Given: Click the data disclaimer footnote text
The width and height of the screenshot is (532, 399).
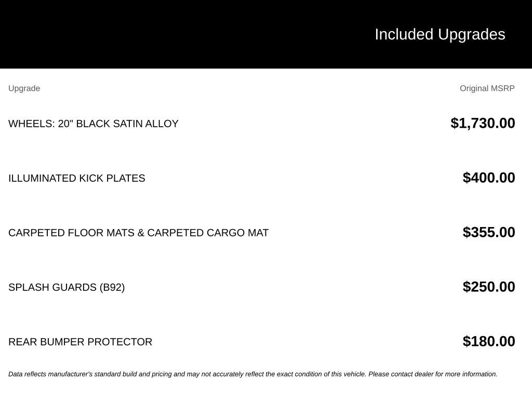Looking at the screenshot, I should point(253,374).
